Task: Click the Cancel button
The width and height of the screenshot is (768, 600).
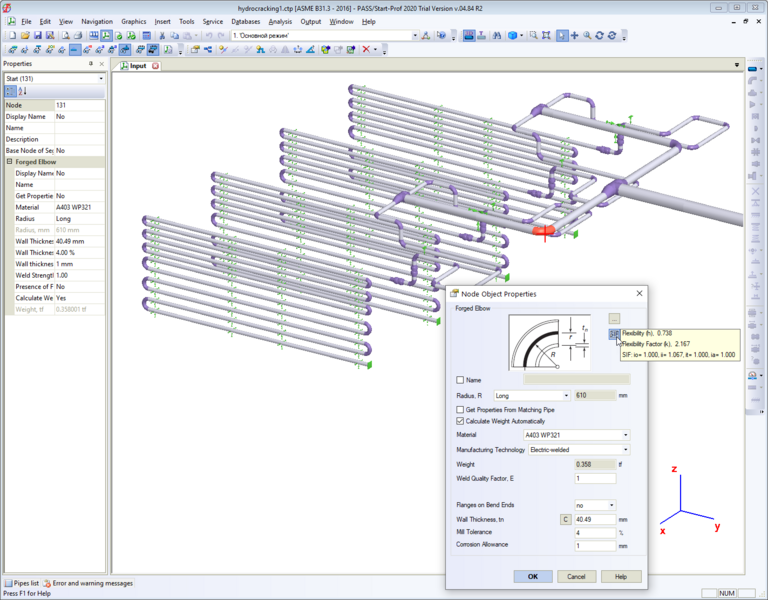Action: [577, 577]
